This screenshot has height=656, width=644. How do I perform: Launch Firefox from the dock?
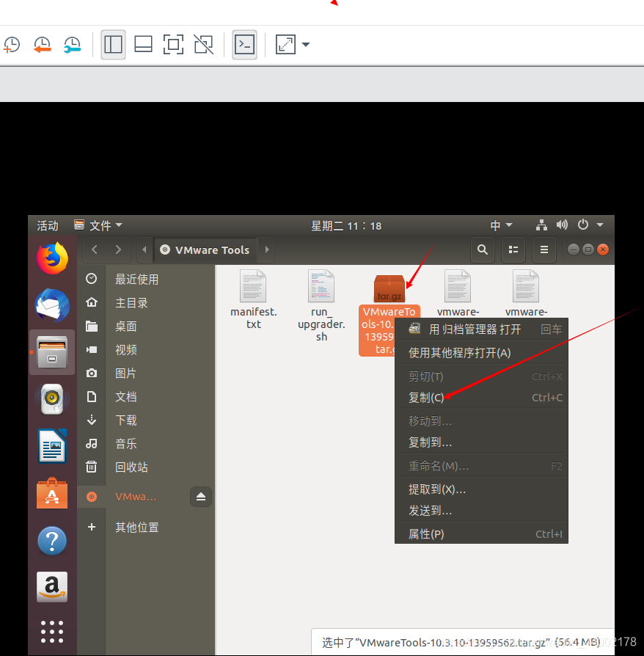coord(52,258)
